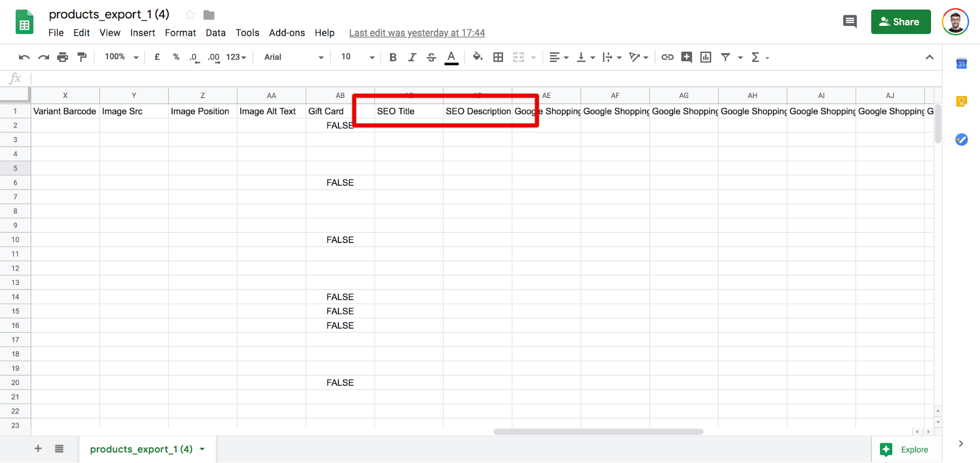This screenshot has height=463, width=980.
Task: Activate the paint format roller tool
Action: tap(82, 57)
